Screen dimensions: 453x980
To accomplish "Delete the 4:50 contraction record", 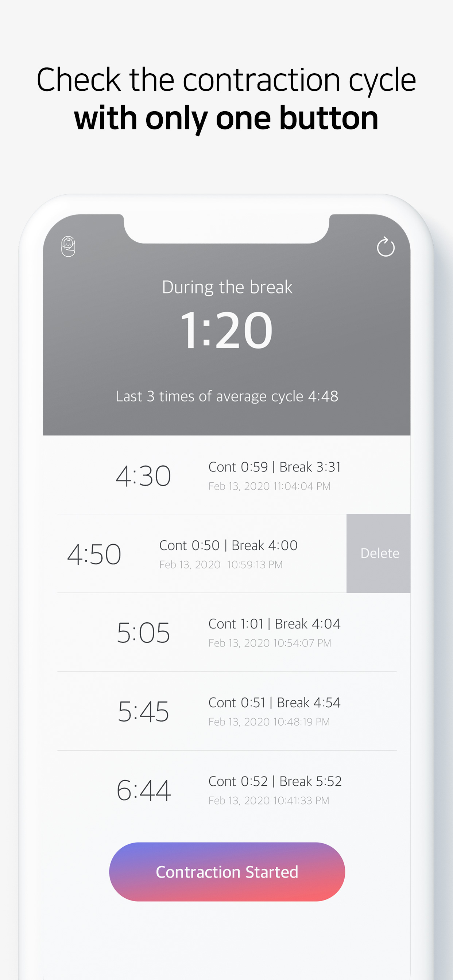I will pos(379,553).
